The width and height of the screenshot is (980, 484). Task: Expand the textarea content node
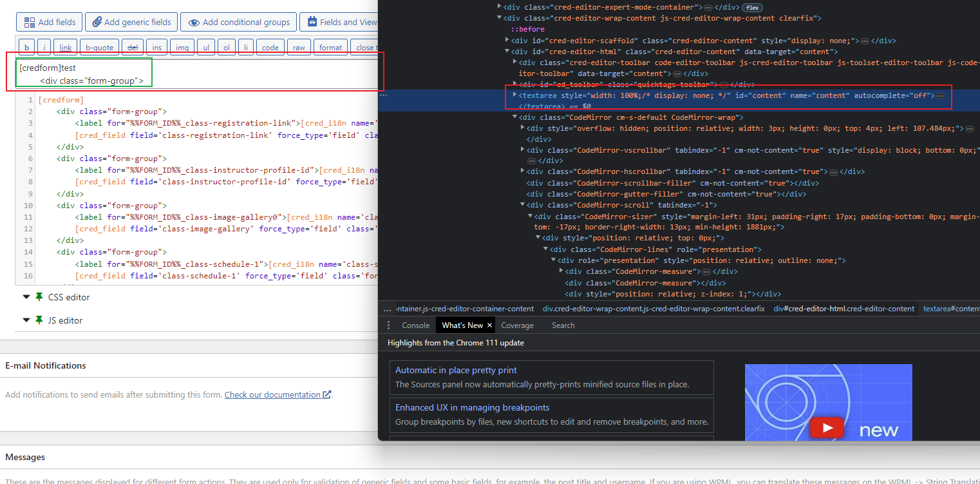pyautogui.click(x=514, y=95)
